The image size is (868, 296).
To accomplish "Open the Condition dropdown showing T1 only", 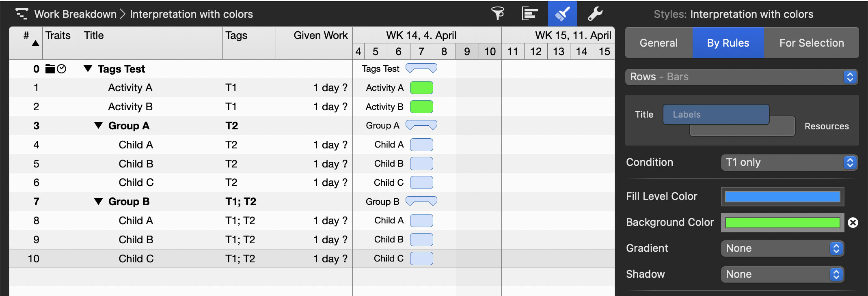I will 789,163.
